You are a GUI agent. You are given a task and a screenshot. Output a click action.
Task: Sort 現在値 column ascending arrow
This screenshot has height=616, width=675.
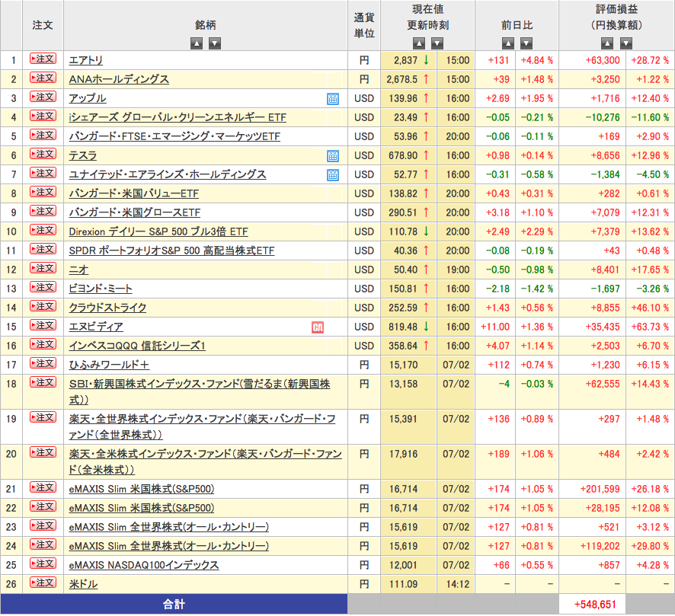419,43
